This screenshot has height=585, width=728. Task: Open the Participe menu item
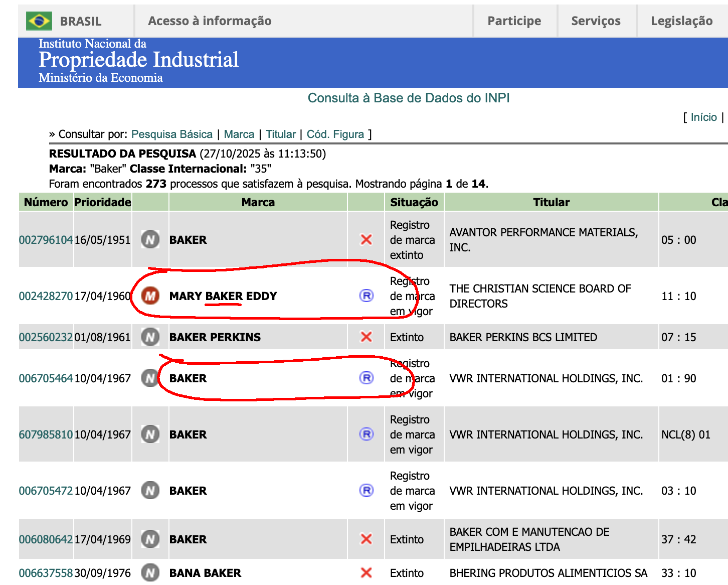pyautogui.click(x=514, y=21)
